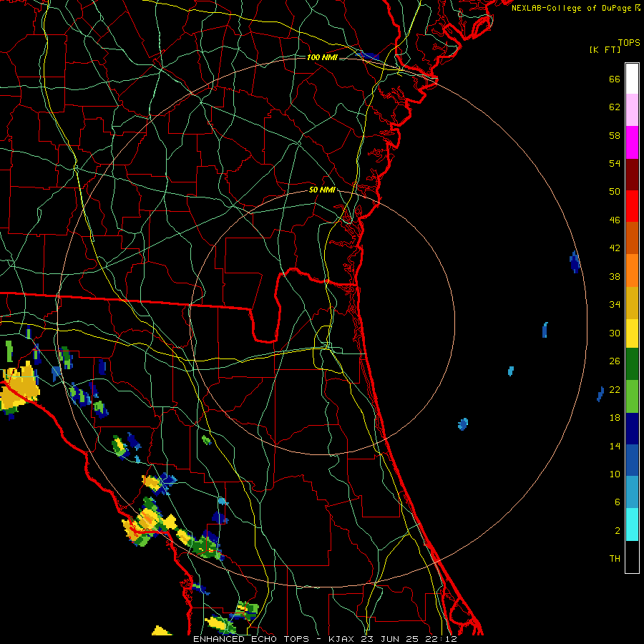Click the legend value "18"
644x644 pixels.
[615, 418]
